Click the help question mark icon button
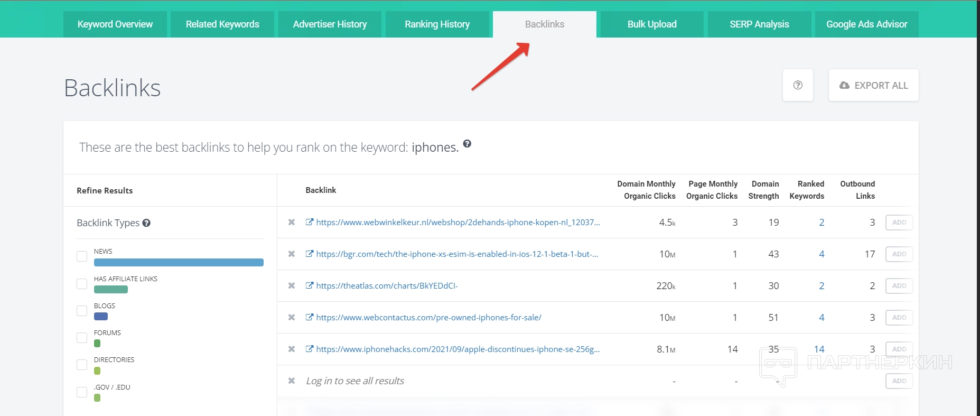The width and height of the screenshot is (980, 416). point(798,85)
